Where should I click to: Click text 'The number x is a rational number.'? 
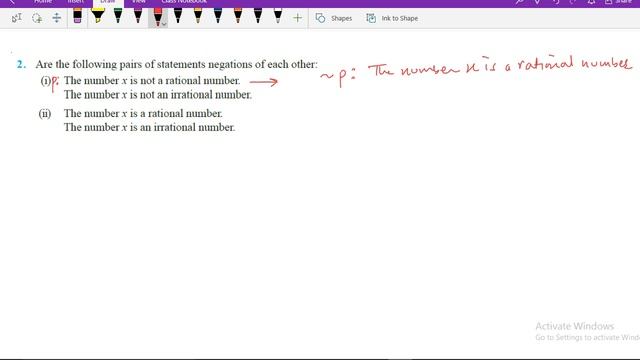coord(143,113)
